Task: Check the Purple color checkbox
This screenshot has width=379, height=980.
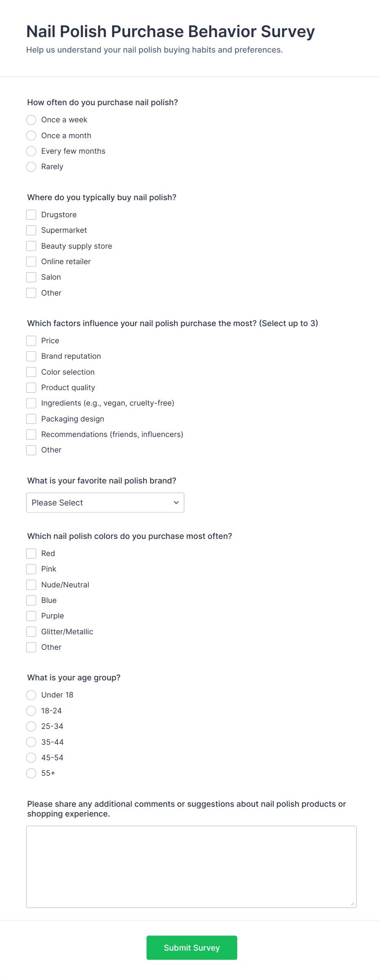Action: coord(31,616)
